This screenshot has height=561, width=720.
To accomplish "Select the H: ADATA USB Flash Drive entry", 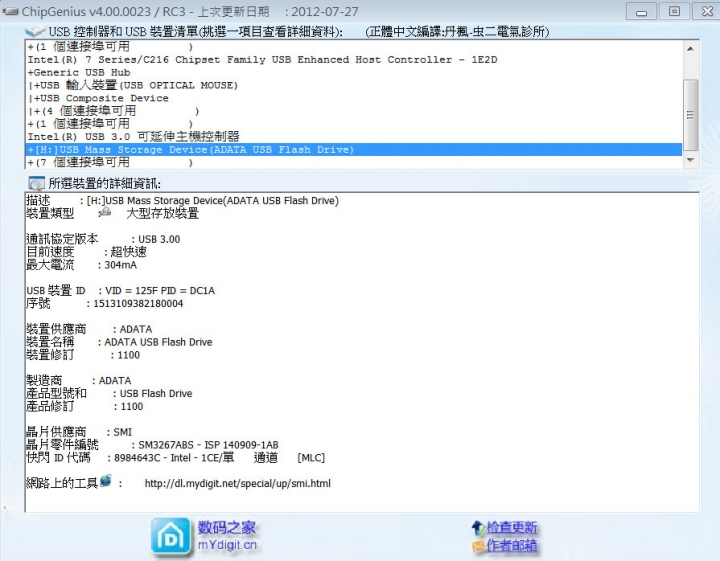I will click(x=354, y=150).
